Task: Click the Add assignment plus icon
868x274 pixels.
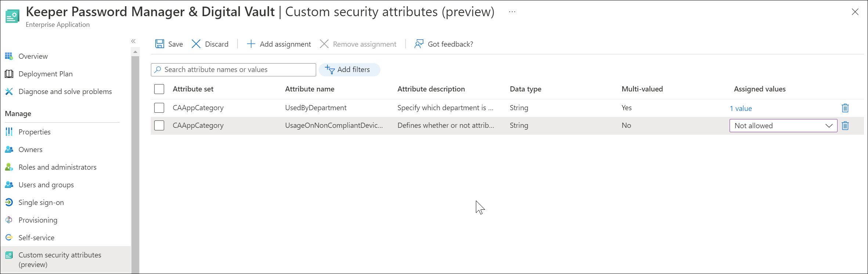Action: [251, 44]
